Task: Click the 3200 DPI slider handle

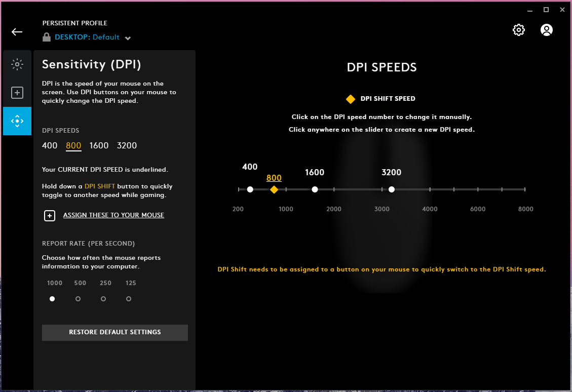Action: click(392, 189)
